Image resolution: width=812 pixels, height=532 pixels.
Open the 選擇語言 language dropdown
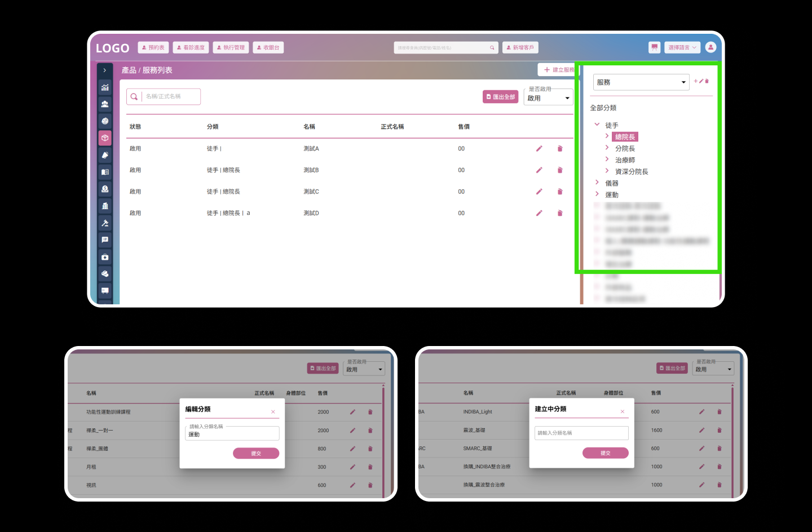tap(682, 47)
